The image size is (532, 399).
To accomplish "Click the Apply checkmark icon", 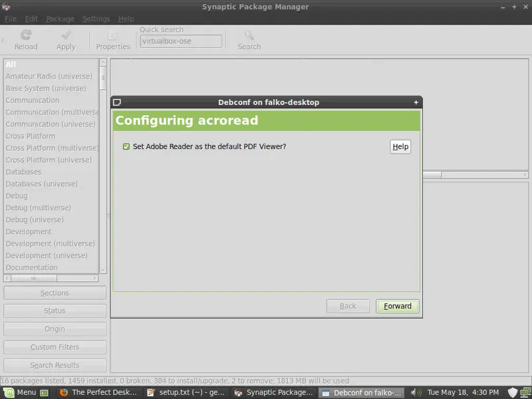I will [x=66, y=35].
